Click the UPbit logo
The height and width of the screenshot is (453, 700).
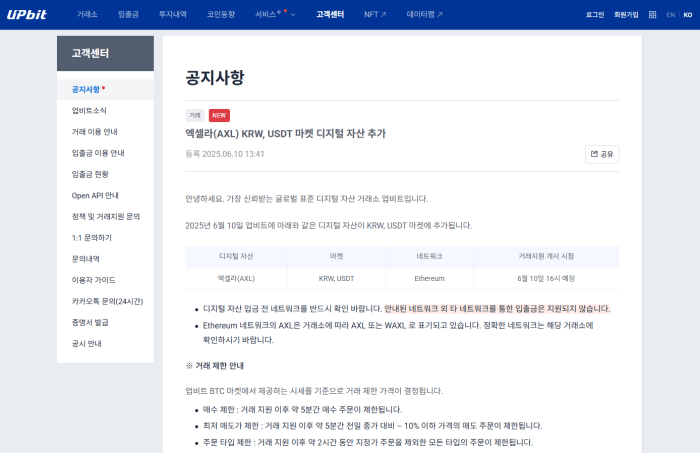pos(26,14)
